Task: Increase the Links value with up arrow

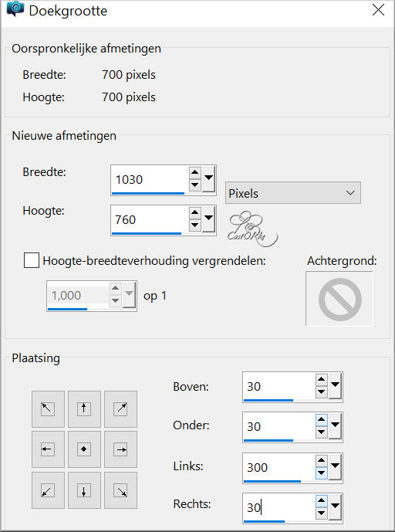Action: tap(322, 460)
